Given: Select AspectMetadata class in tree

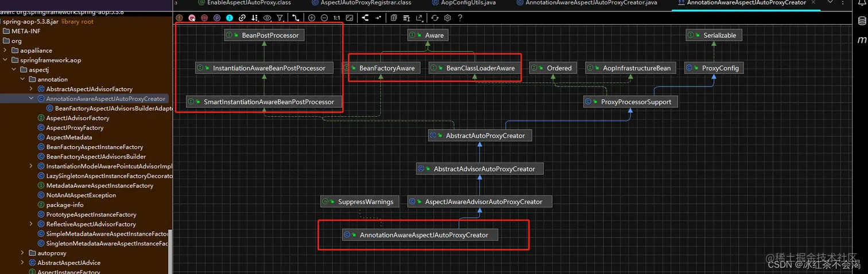Looking at the screenshot, I should pos(64,137).
